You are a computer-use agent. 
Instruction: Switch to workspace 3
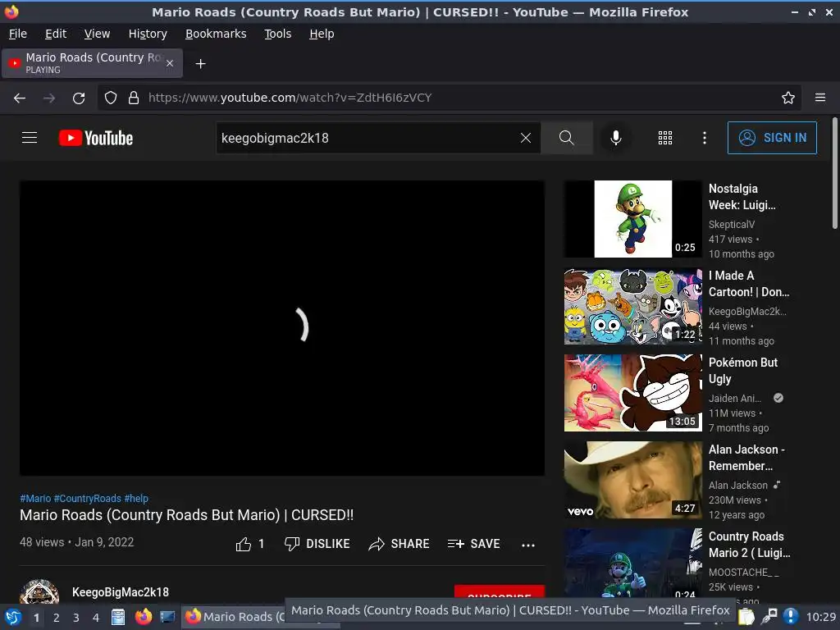[x=76, y=618]
